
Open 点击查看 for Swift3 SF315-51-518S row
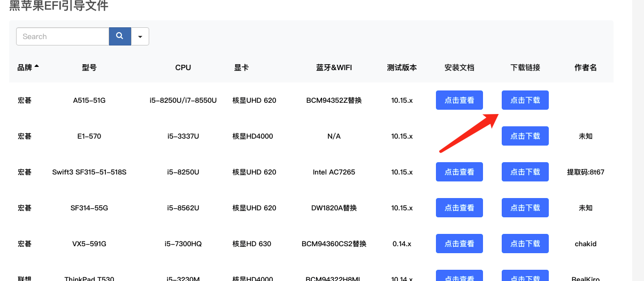tap(459, 172)
